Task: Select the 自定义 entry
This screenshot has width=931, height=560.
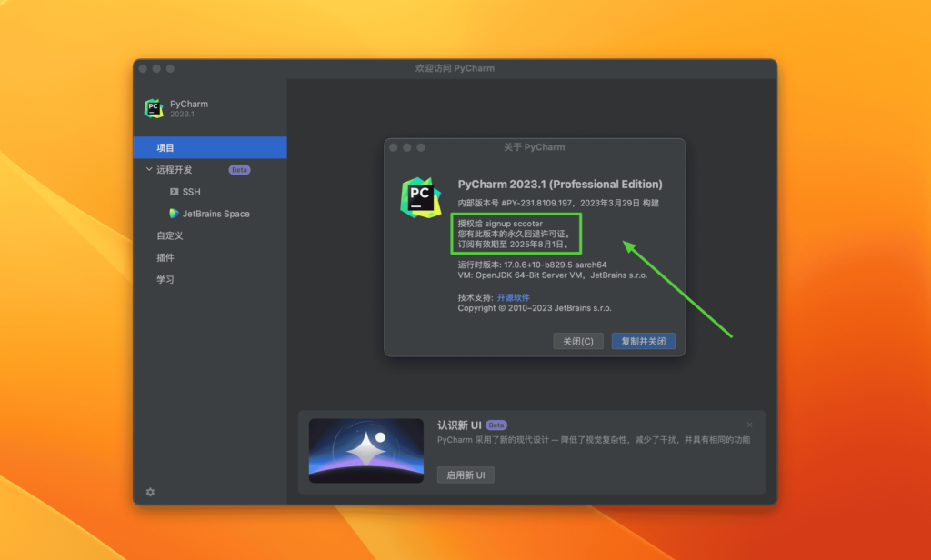Action: point(169,235)
